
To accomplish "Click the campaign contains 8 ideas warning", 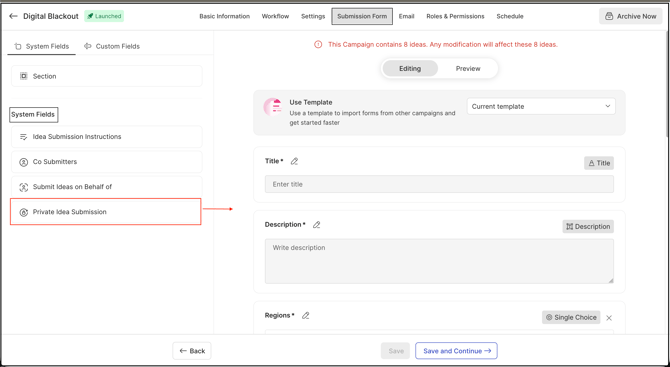I will click(x=443, y=44).
